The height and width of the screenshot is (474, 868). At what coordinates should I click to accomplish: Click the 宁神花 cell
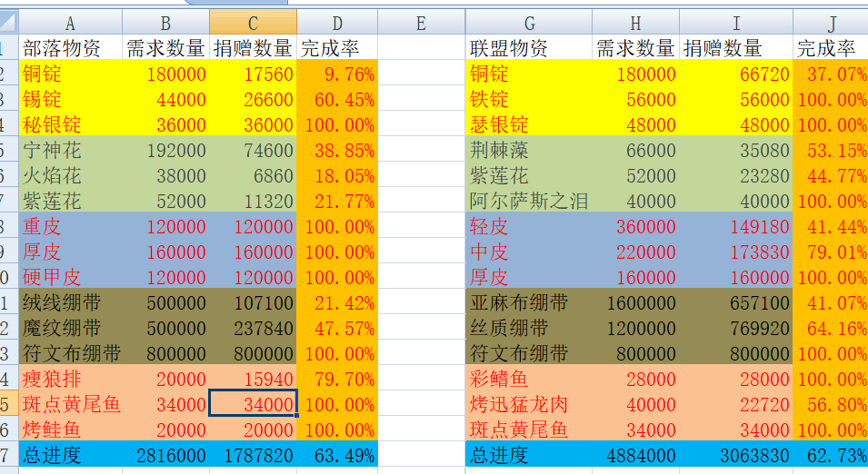(71, 150)
